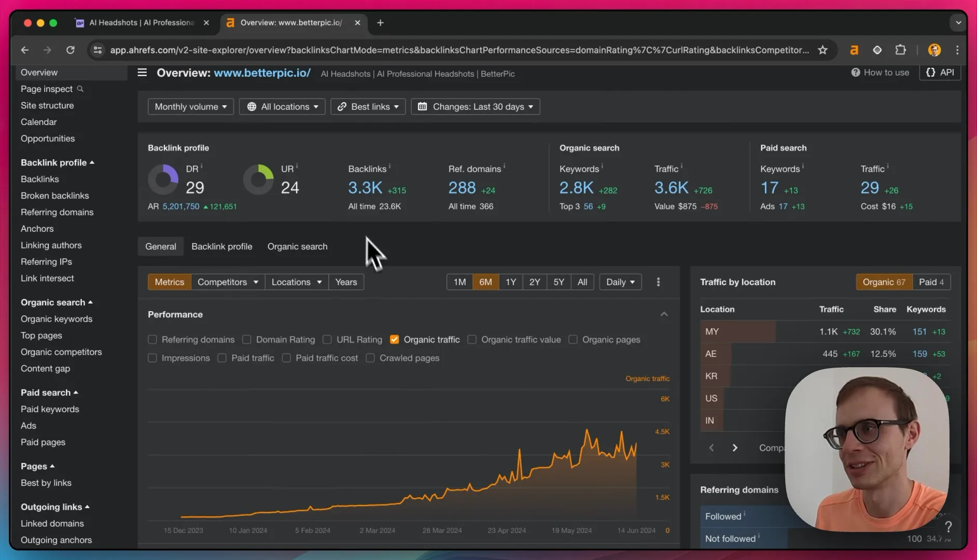Enable the Referring domains checkbox
This screenshot has height=560, width=977.
pos(152,340)
